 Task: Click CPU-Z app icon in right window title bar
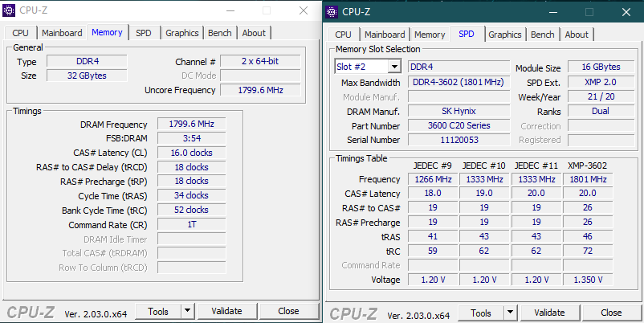332,12
